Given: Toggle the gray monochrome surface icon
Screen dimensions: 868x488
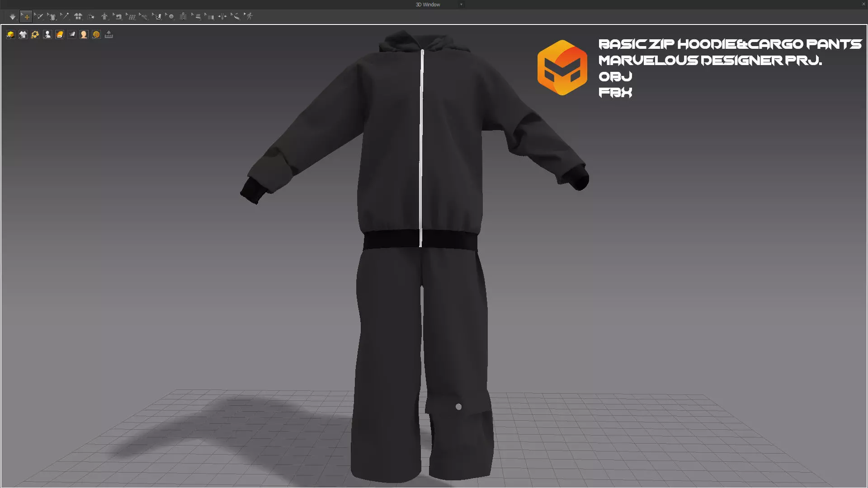Looking at the screenshot, I should (x=72, y=34).
